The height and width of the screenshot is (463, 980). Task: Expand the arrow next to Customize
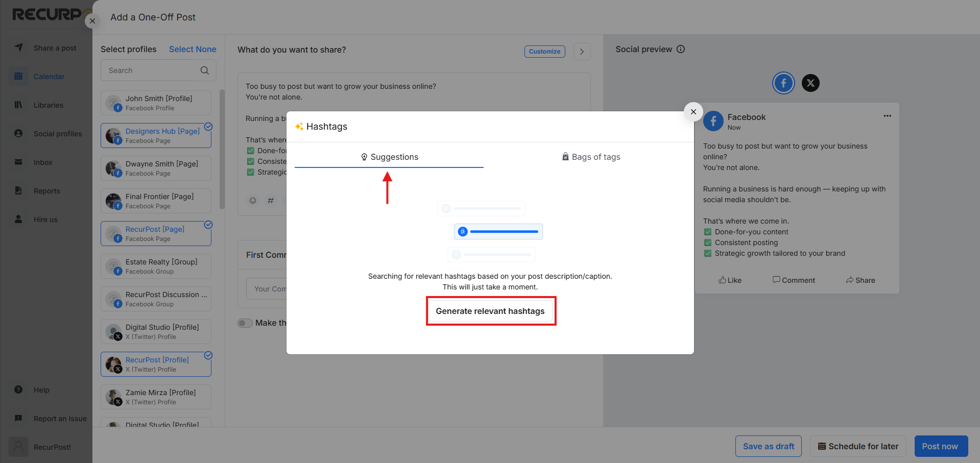582,52
